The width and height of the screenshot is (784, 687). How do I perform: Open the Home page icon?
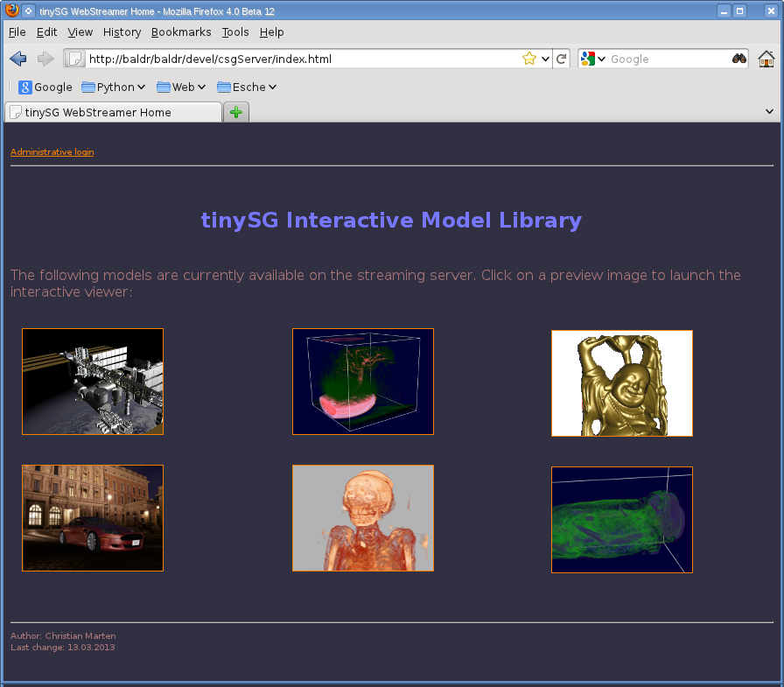(x=766, y=59)
